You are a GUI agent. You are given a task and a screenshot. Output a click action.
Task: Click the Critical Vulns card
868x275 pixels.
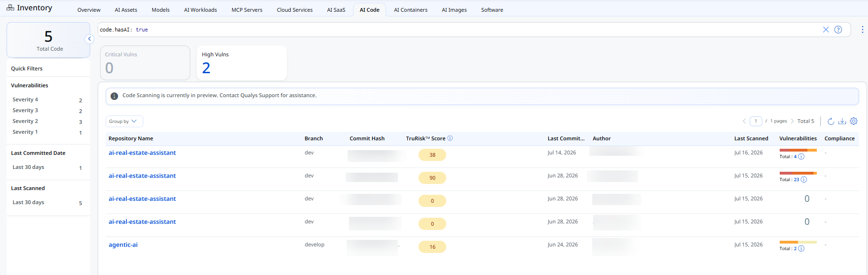[x=145, y=63]
